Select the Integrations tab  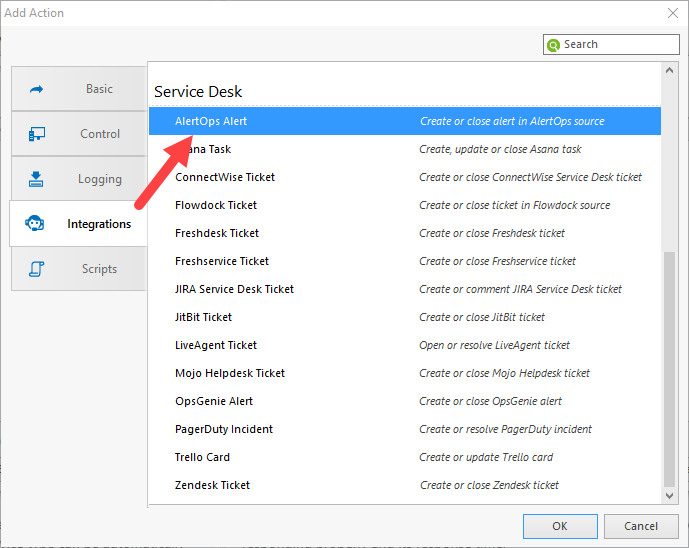click(x=79, y=224)
